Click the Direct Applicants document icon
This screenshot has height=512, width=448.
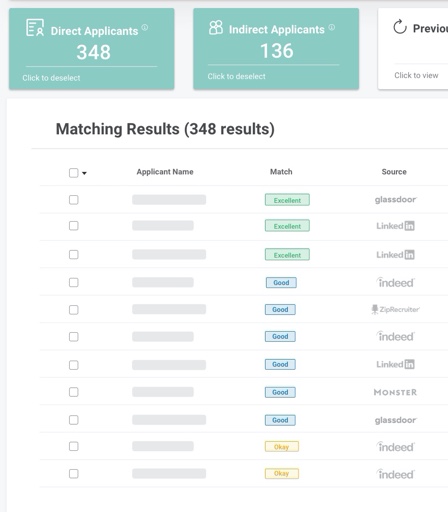(35, 28)
